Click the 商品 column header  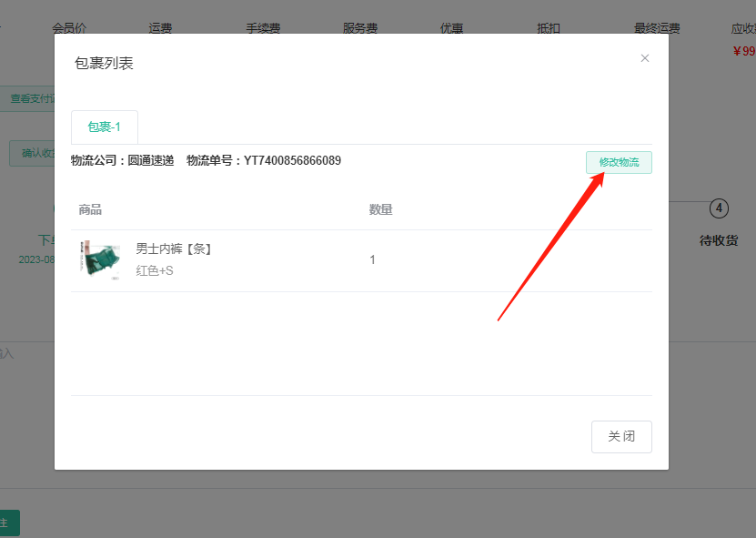point(90,209)
